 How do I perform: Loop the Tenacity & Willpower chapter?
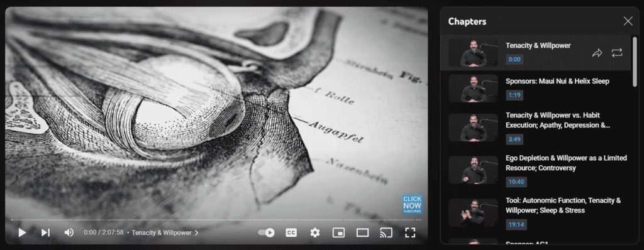617,53
